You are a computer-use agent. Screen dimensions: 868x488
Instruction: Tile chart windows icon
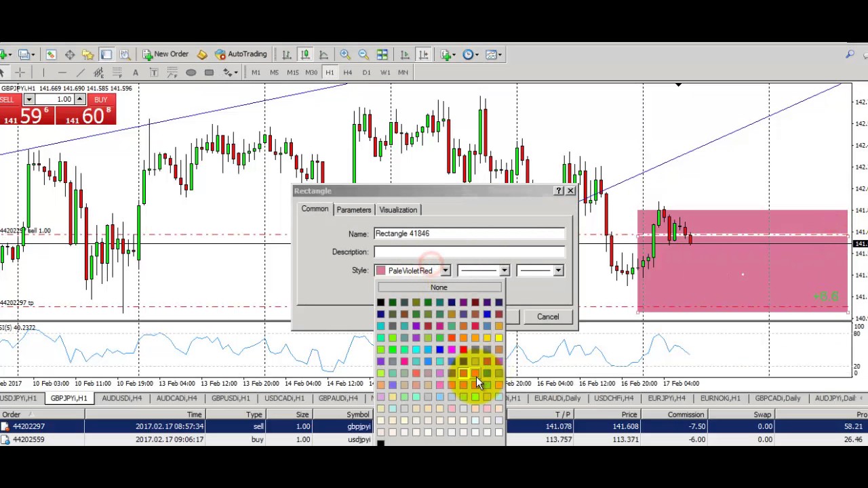(x=382, y=54)
